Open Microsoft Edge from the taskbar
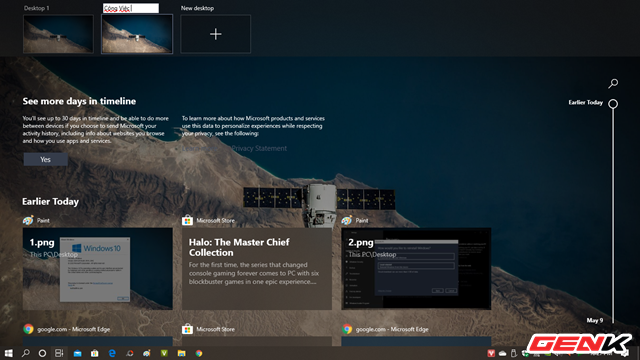 [x=112, y=353]
